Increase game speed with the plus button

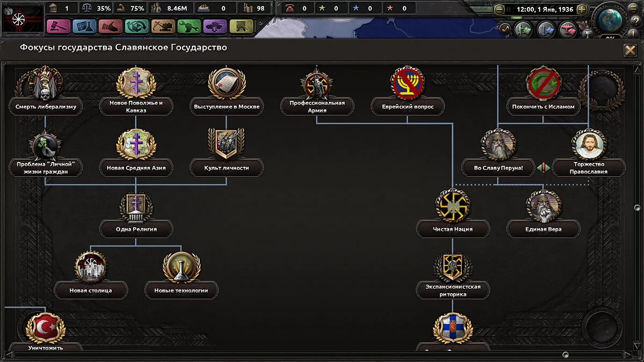point(582,9)
